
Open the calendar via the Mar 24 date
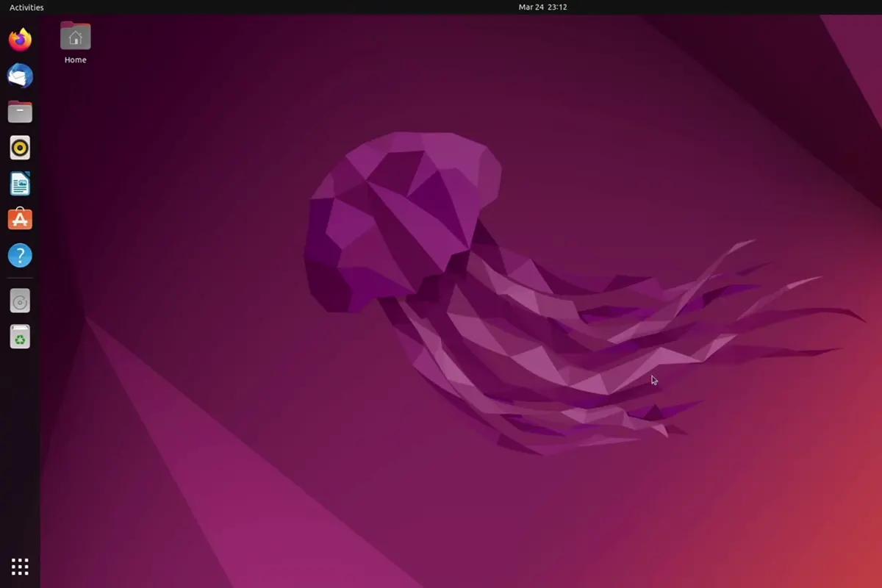tap(530, 7)
